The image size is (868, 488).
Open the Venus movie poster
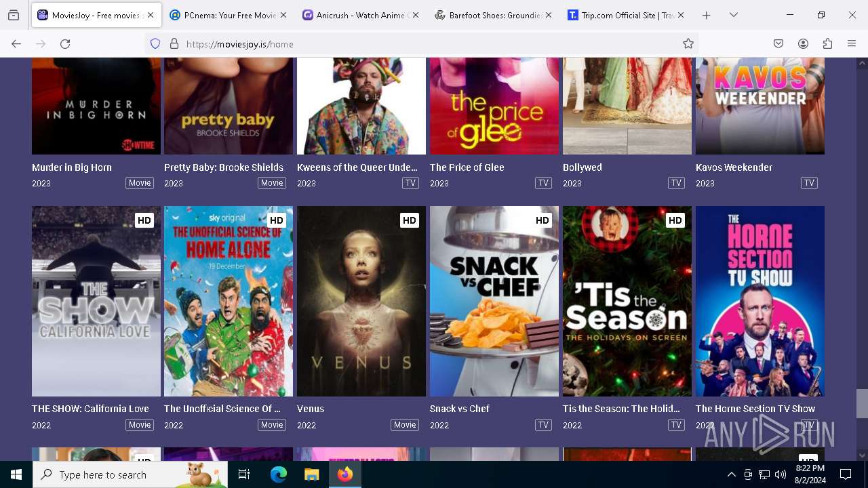pos(361,301)
